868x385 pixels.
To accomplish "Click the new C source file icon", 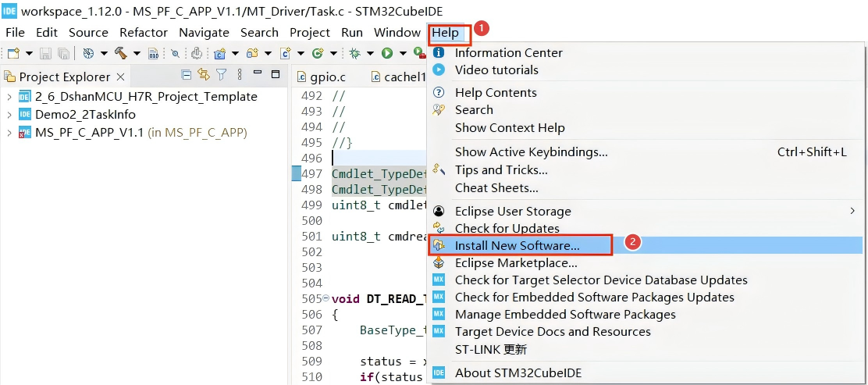I will (x=286, y=53).
